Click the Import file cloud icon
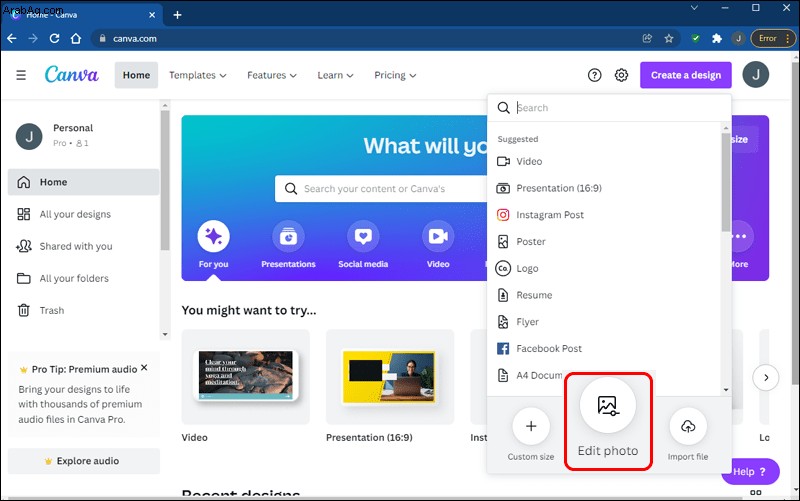Viewport: 800px width, 501px height. 688,426
